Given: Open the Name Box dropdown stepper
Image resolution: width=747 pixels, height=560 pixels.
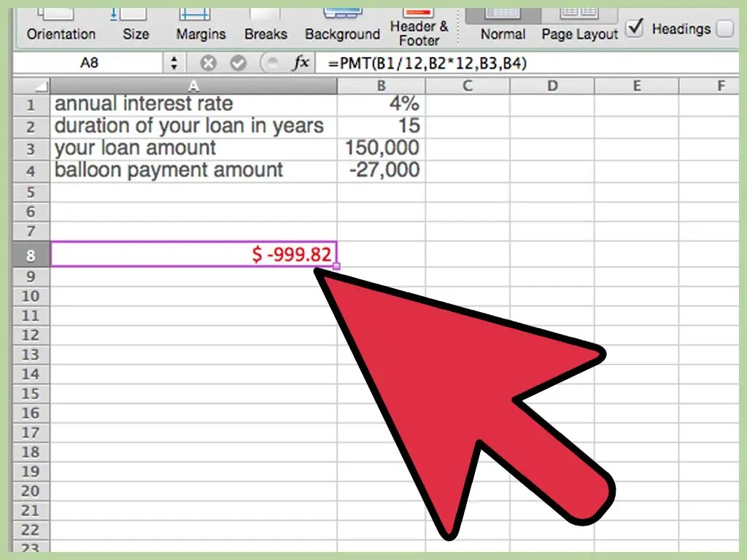Looking at the screenshot, I should (174, 63).
